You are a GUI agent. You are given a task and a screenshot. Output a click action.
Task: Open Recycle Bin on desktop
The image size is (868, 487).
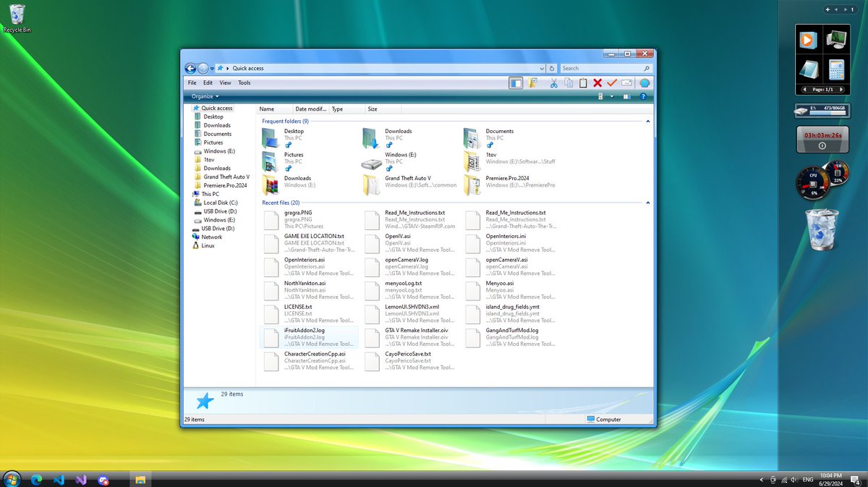tap(17, 17)
